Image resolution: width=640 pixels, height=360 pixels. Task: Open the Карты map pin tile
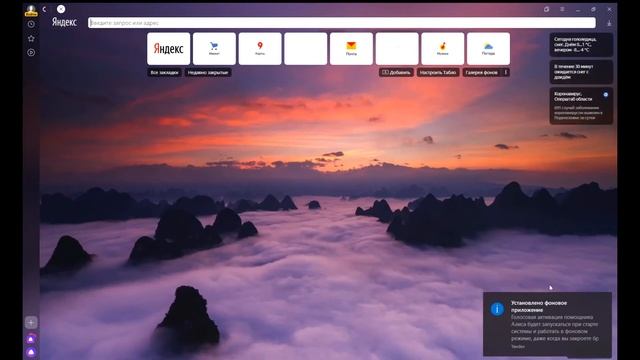point(260,49)
